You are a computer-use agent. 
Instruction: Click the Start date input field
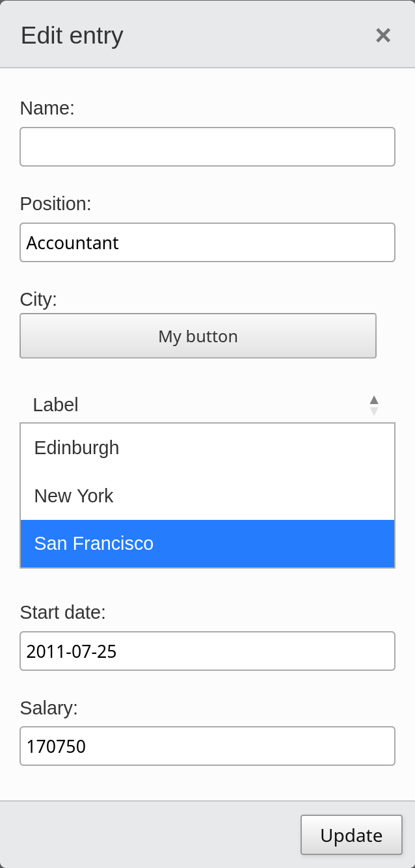(207, 651)
